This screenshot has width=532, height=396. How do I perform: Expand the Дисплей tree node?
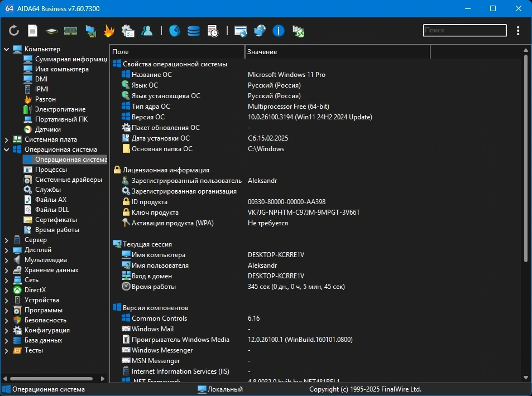tap(7, 250)
